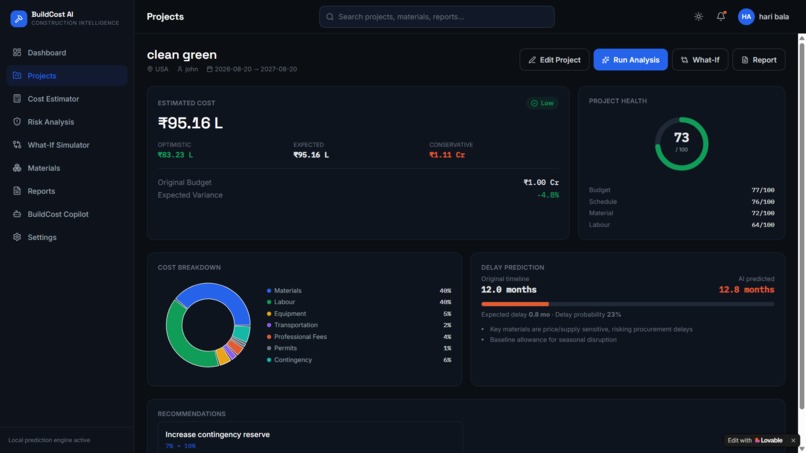Click the project health 73 gauge
The image size is (806, 453).
[x=682, y=143]
